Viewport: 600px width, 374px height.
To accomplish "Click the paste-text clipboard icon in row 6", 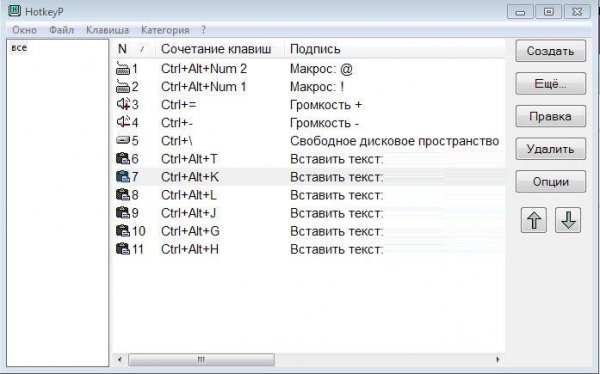I will pos(123,158).
